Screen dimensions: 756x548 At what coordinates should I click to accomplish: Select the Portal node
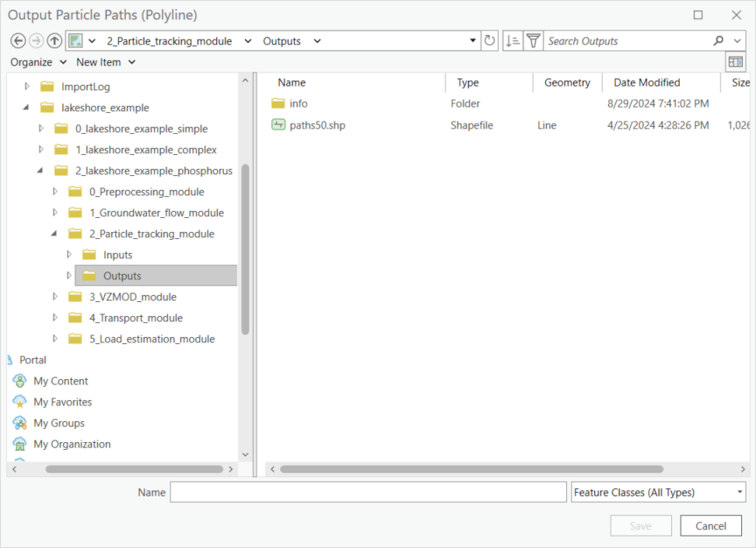[x=32, y=360]
